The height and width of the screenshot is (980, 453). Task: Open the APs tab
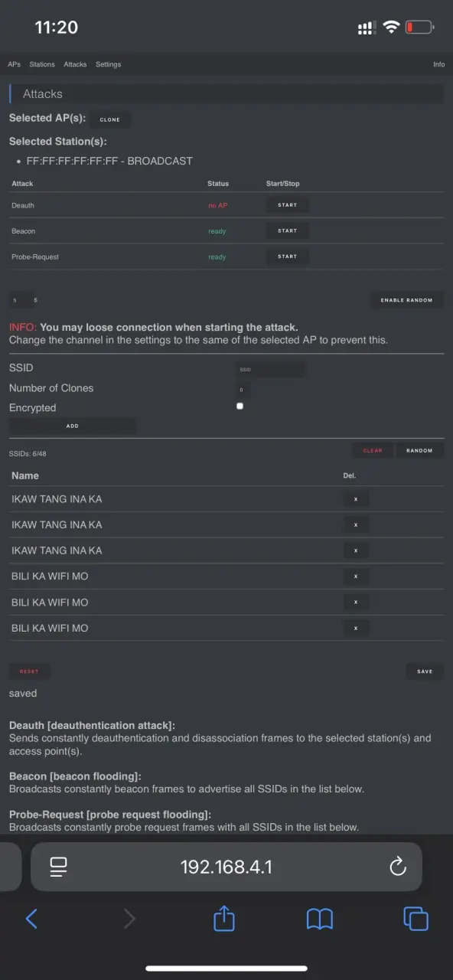coord(14,64)
